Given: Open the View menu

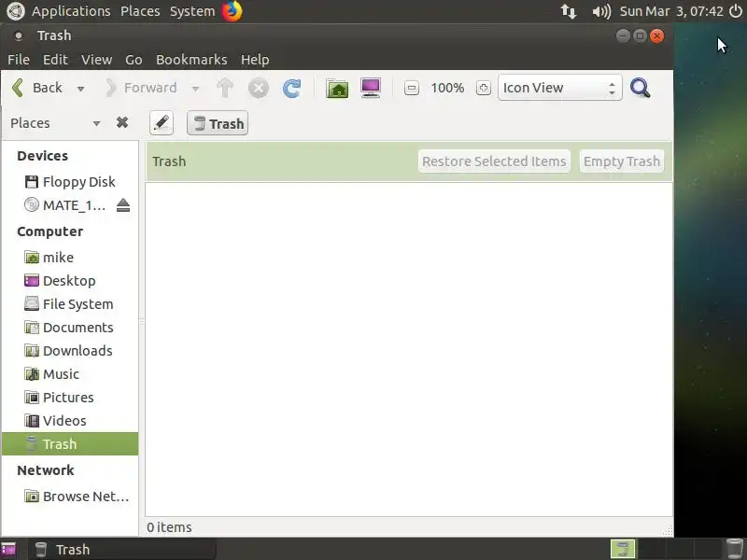Looking at the screenshot, I should click(x=96, y=60).
